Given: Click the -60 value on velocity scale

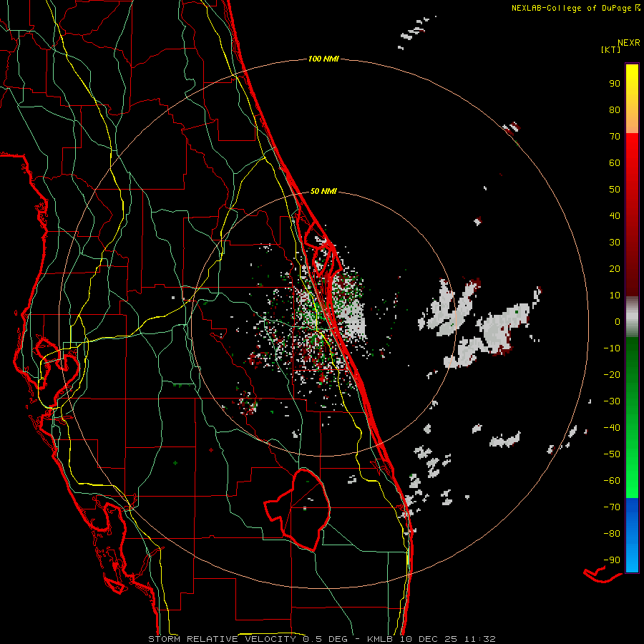Looking at the screenshot, I should (x=612, y=481).
